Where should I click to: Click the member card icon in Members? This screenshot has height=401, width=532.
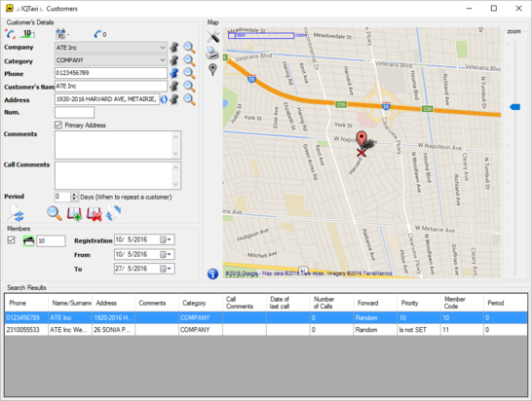28,241
